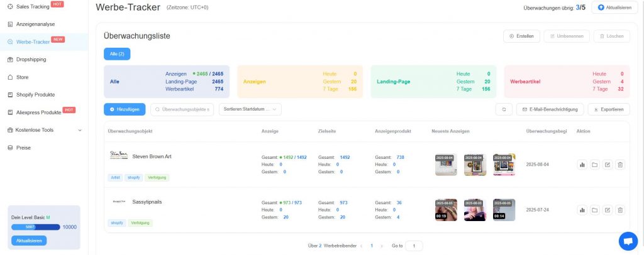
Task: Open Aliexpress Produkte sidebar item
Action: click(38, 112)
